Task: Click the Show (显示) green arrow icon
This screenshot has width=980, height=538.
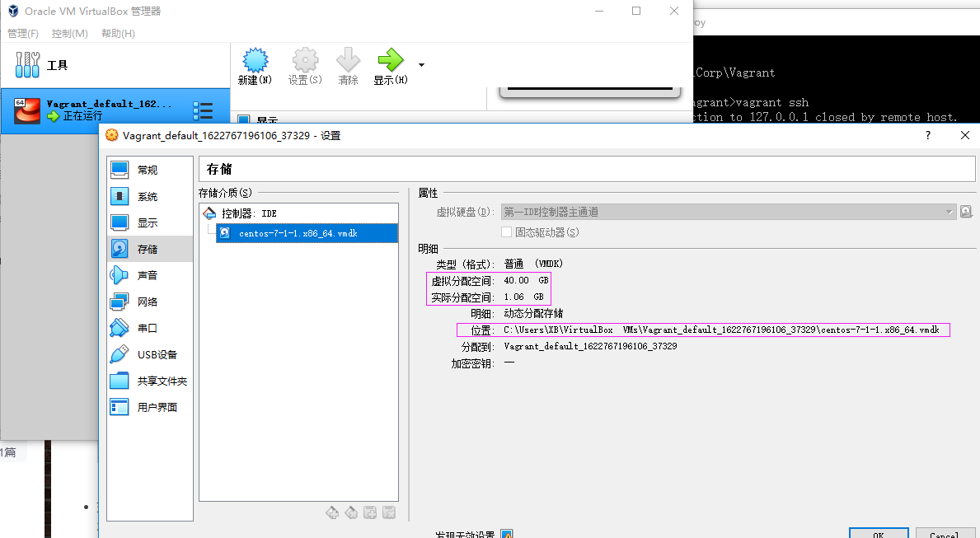Action: [391, 60]
